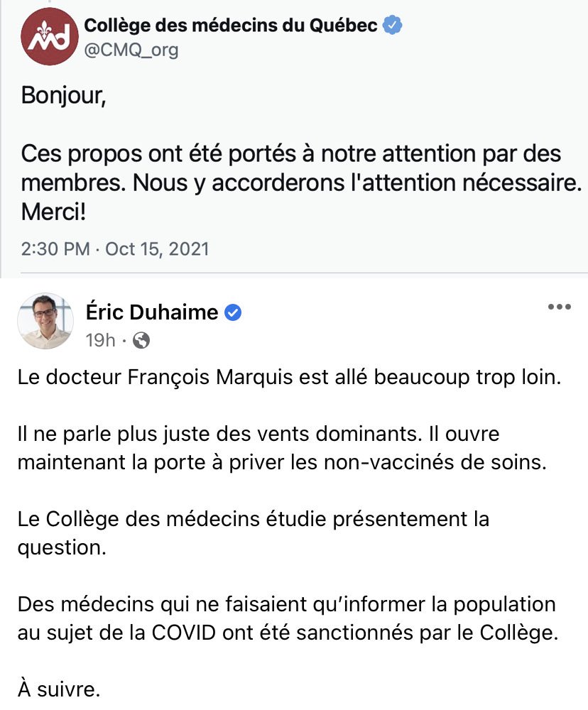Select the "Ces propos ont été portés" tweet text
The height and width of the screenshot is (710, 588).
point(301,168)
